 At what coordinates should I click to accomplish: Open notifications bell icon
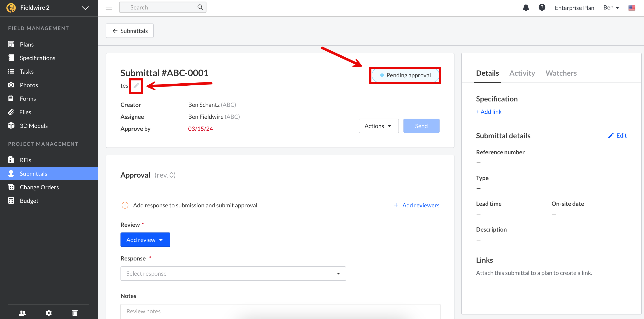[526, 8]
